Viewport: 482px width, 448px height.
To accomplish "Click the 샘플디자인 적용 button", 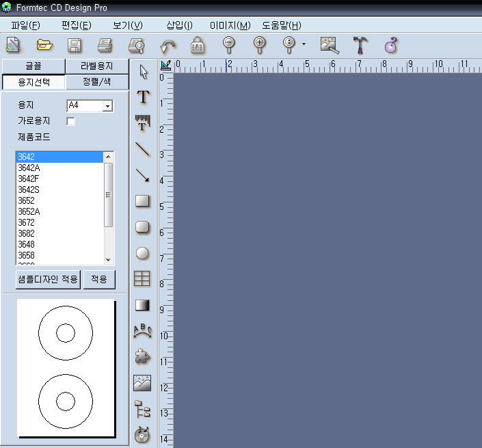I will [48, 279].
